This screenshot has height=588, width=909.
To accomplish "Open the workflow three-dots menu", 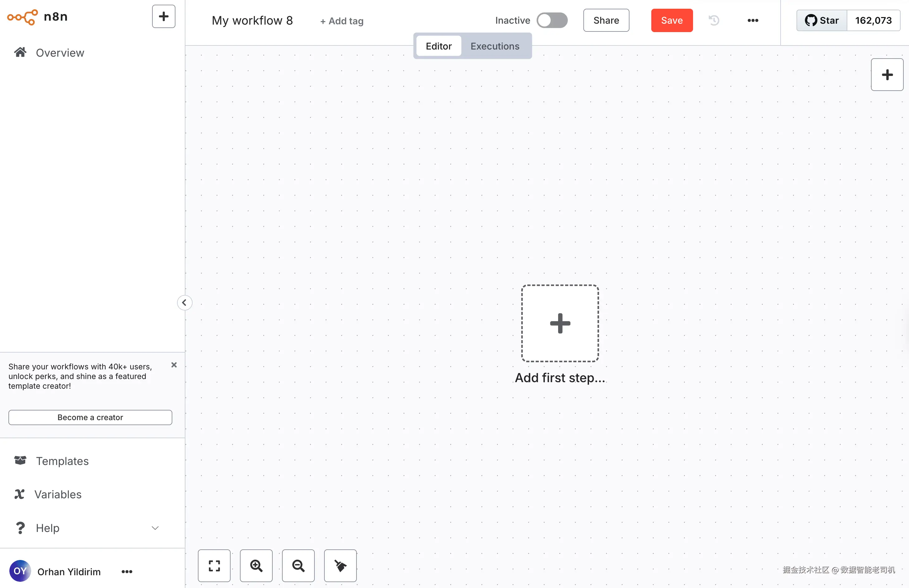I will tap(752, 20).
